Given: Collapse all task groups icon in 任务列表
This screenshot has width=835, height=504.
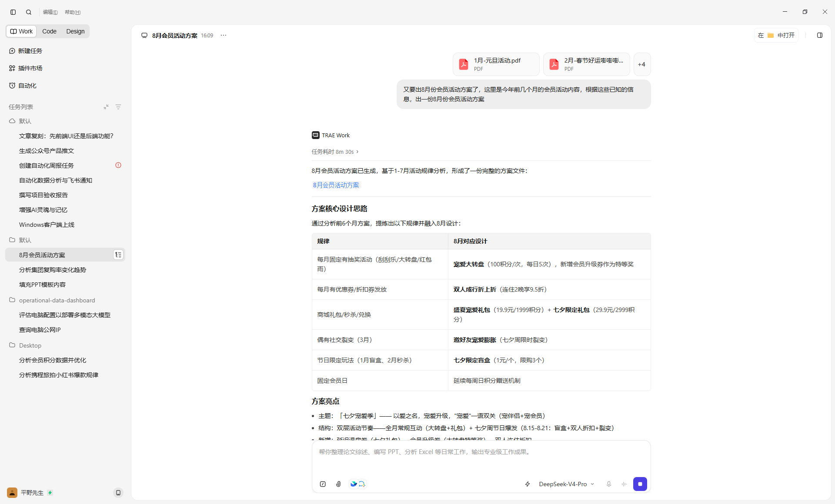Looking at the screenshot, I should click(106, 107).
